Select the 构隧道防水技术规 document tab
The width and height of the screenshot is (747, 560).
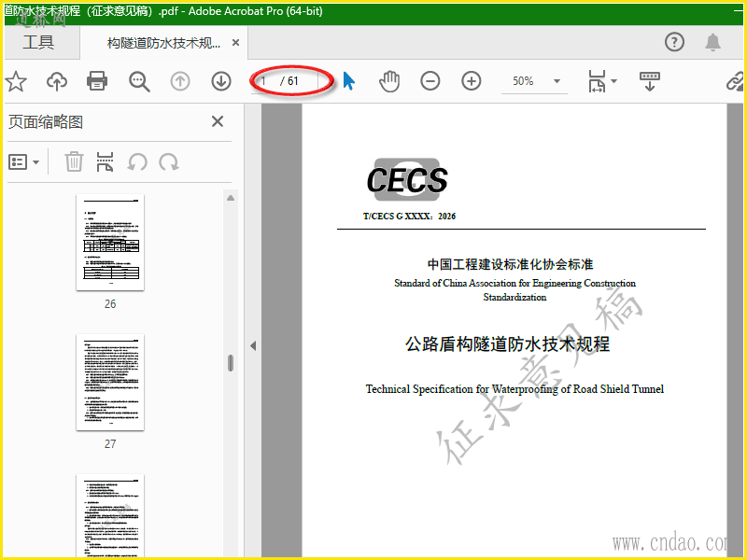click(163, 43)
